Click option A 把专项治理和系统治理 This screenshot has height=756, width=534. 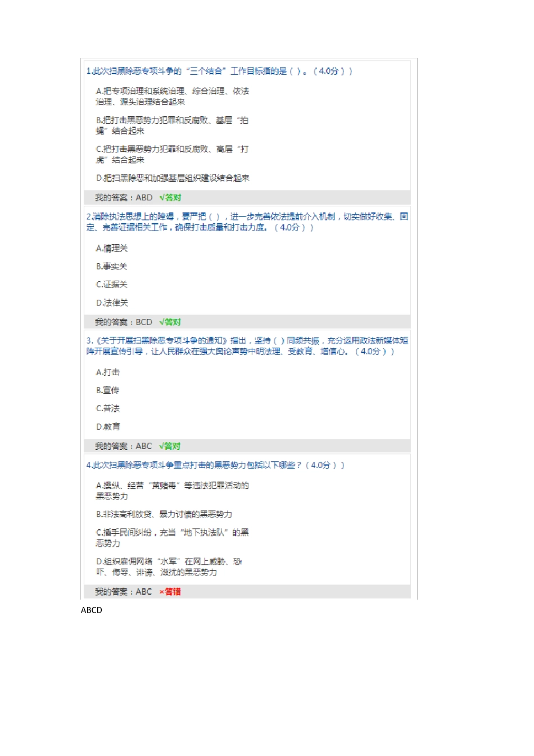click(x=173, y=96)
